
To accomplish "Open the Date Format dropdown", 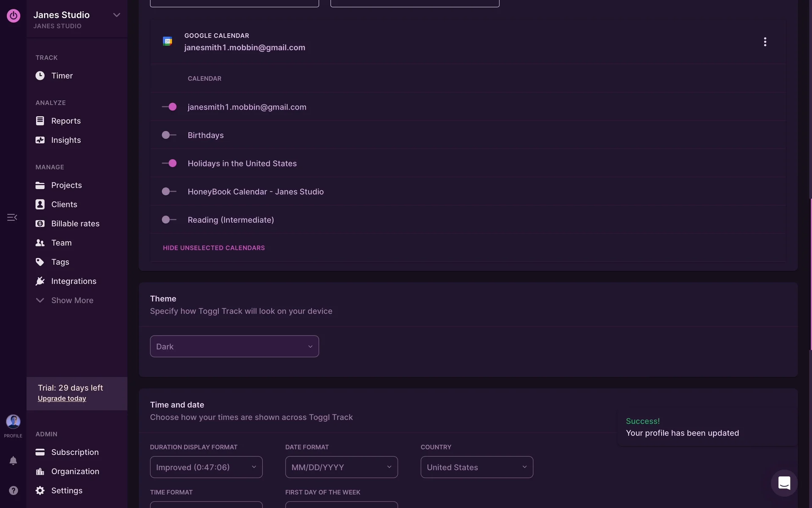I will point(341,467).
